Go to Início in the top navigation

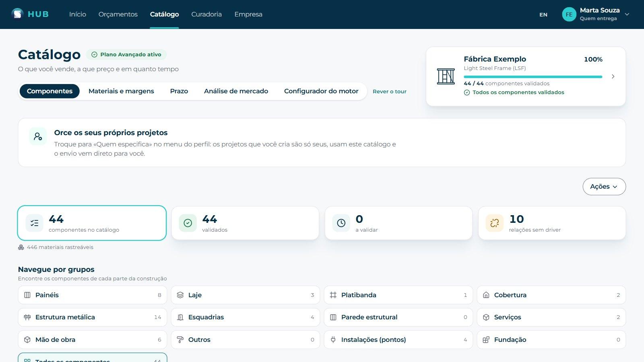(78, 14)
